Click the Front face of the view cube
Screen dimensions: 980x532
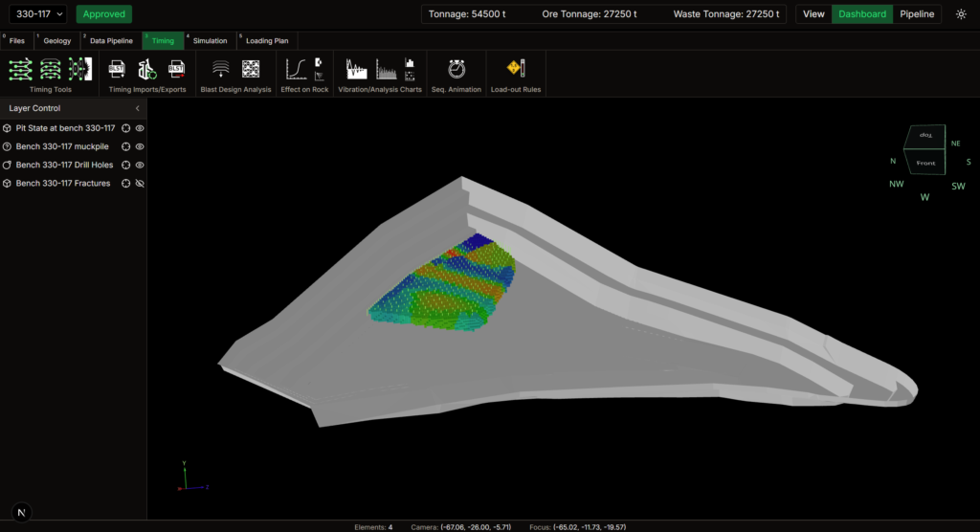(924, 163)
